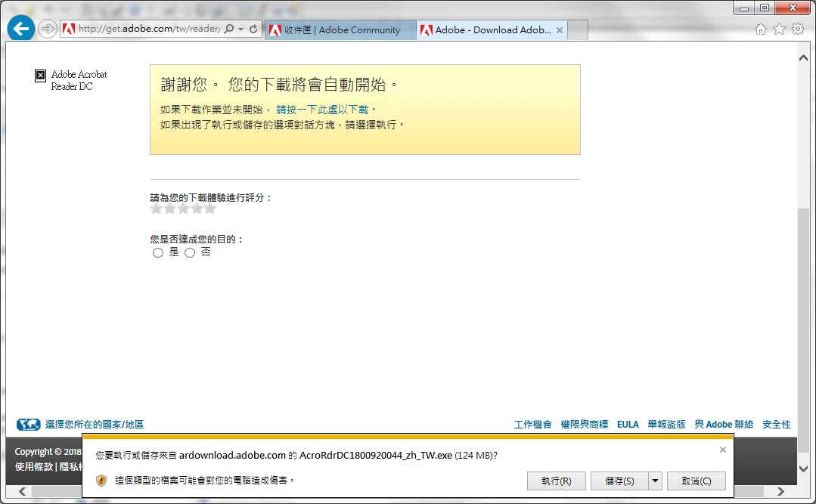Click the search magnifier in address bar

click(x=229, y=29)
